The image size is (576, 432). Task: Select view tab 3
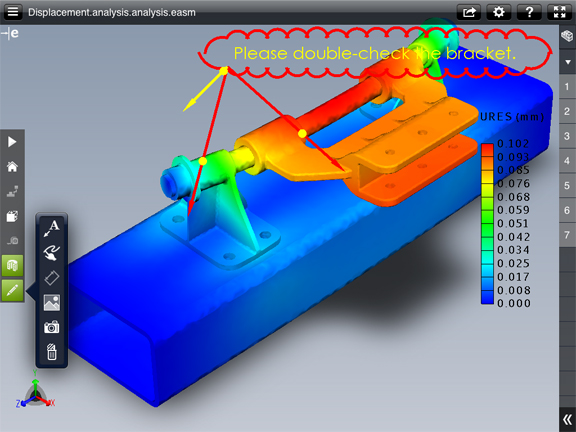[x=567, y=136]
